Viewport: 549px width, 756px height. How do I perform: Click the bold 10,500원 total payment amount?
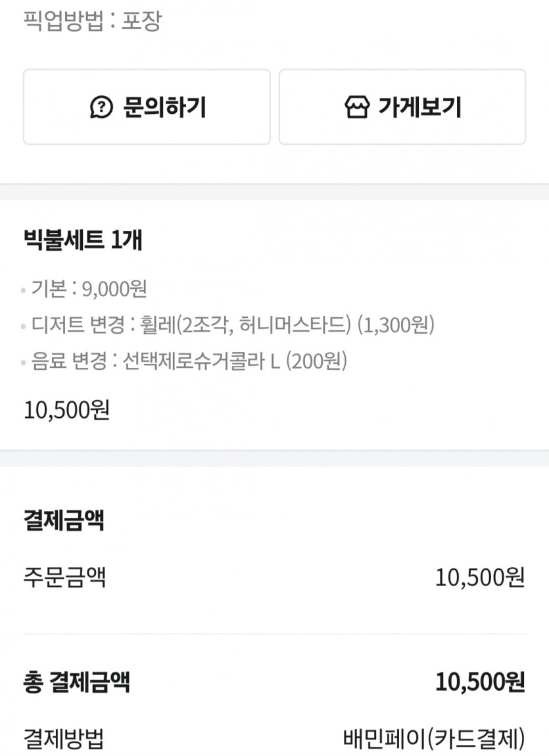click(479, 682)
